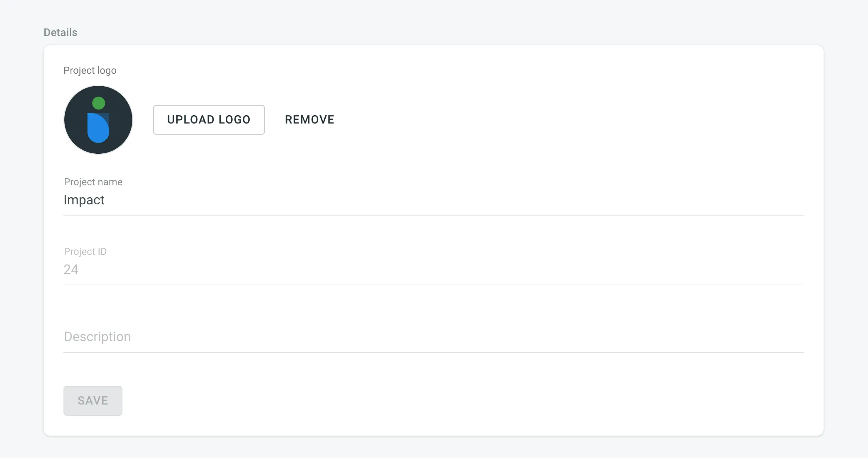The image size is (868, 458).
Task: Click the green dot in the logo
Action: (99, 103)
